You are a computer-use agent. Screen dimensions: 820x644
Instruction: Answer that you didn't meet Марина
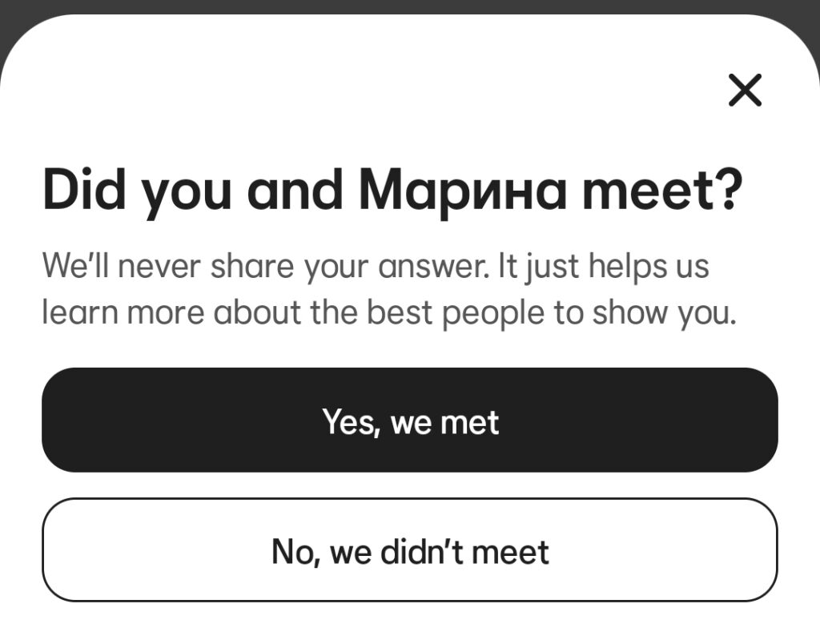coord(410,550)
